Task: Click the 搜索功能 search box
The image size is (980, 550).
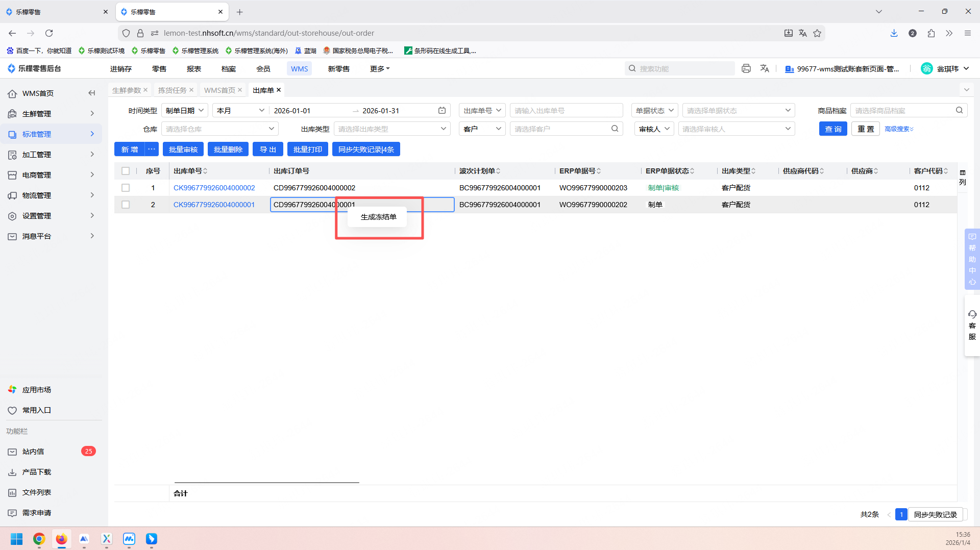Action: coord(680,68)
